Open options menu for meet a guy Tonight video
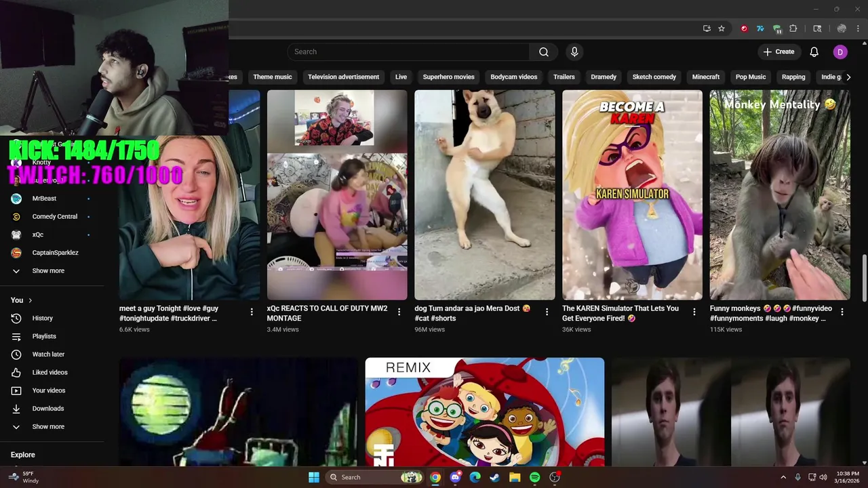 coord(252,312)
